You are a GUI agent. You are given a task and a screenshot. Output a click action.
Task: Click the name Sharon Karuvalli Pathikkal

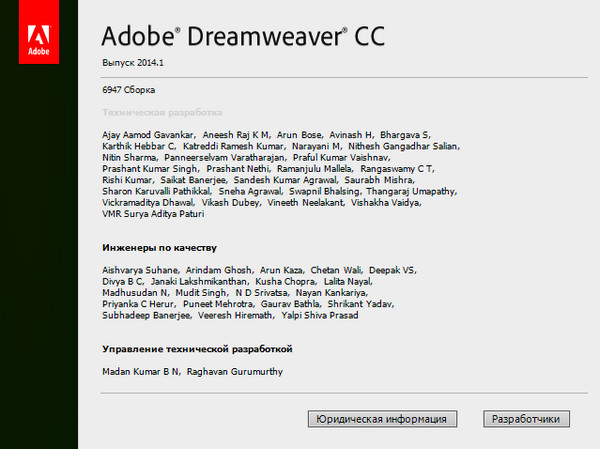point(156,192)
